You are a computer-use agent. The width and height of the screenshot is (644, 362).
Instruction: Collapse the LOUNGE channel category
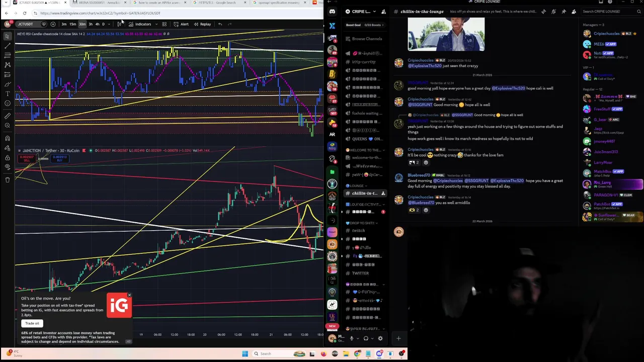(x=356, y=186)
